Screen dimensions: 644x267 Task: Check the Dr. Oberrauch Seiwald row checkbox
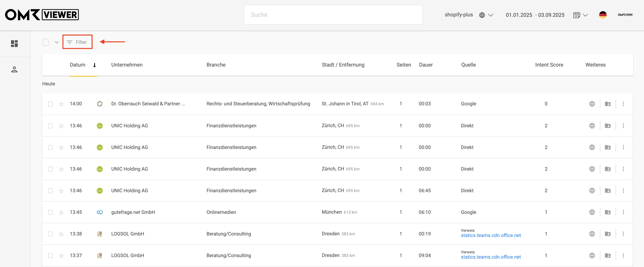point(50,104)
